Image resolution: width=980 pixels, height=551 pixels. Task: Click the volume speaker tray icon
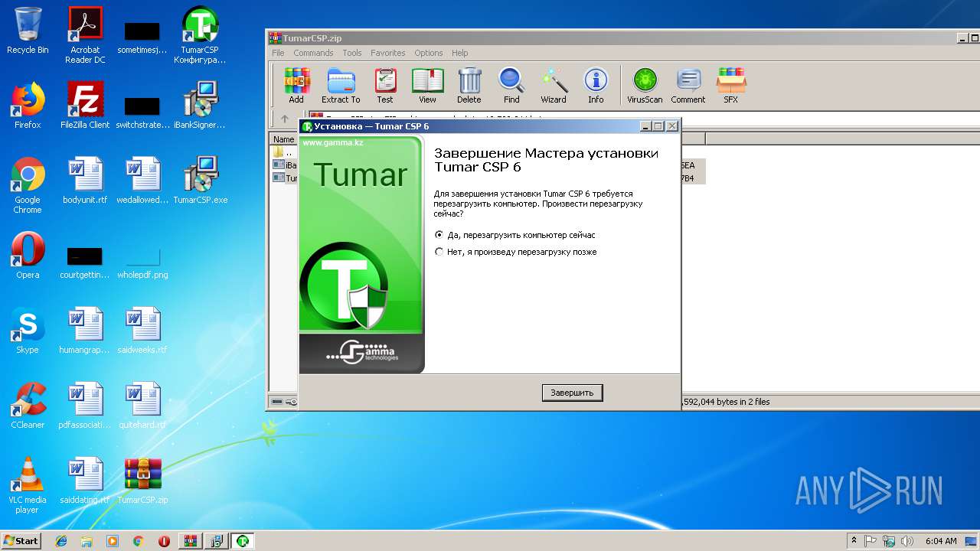[906, 541]
